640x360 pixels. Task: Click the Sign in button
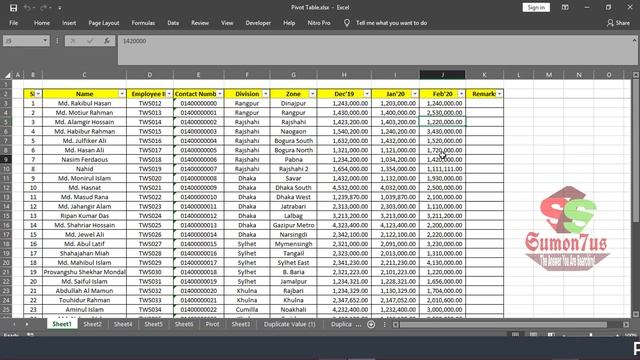[536, 7]
